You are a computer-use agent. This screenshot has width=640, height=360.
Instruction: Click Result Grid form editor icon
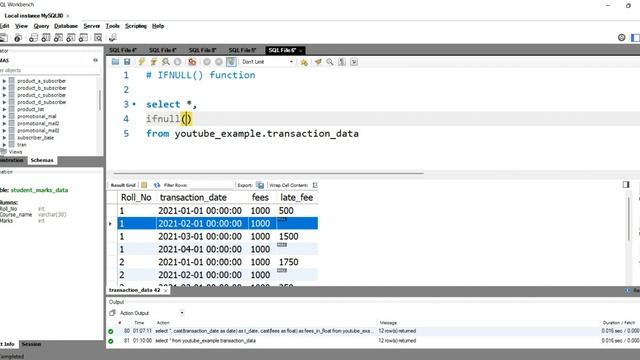(x=144, y=185)
